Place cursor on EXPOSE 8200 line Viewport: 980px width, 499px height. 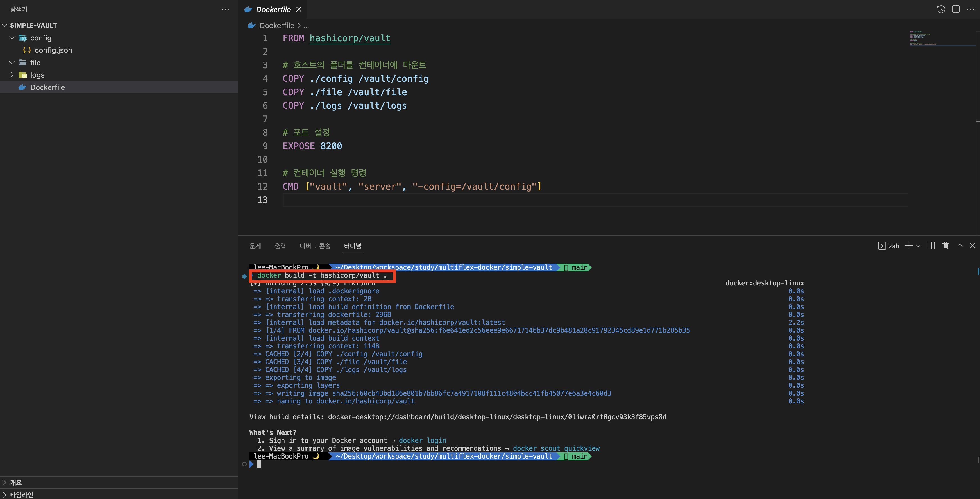tap(312, 146)
